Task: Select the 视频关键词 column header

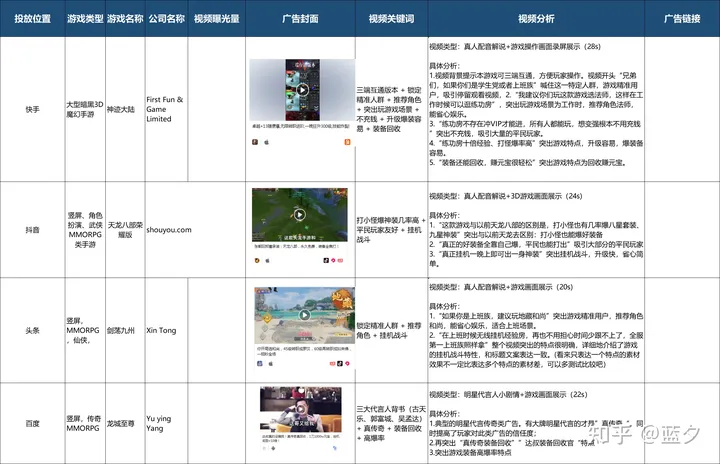Action: pos(391,18)
